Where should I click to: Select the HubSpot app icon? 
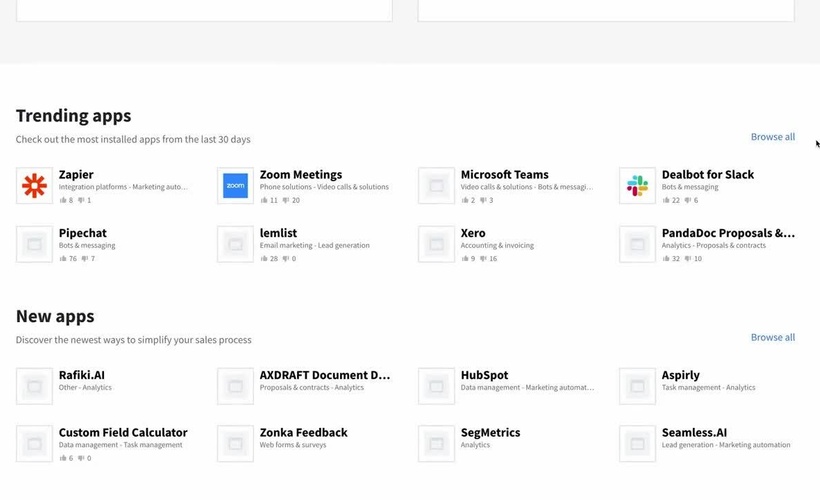[x=436, y=386]
